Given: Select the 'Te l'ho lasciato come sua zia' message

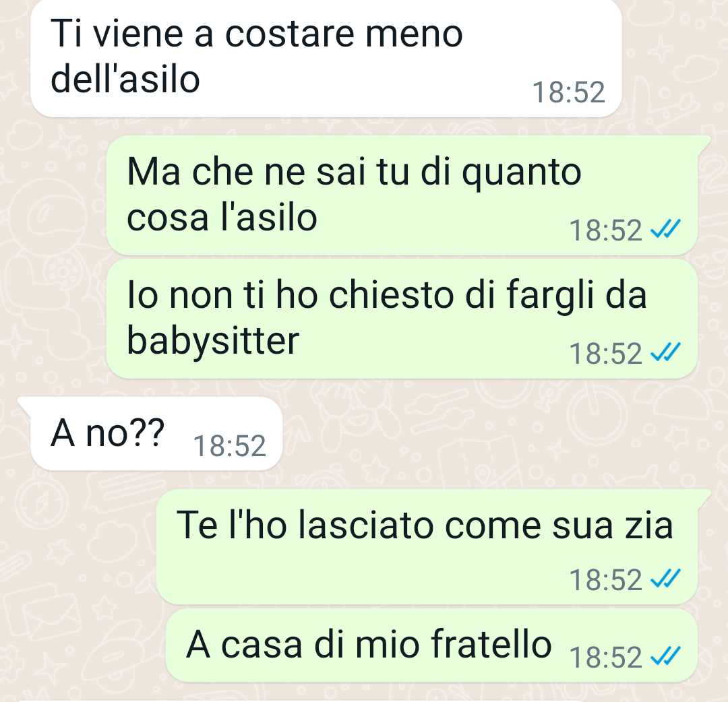Looking at the screenshot, I should pos(427,546).
